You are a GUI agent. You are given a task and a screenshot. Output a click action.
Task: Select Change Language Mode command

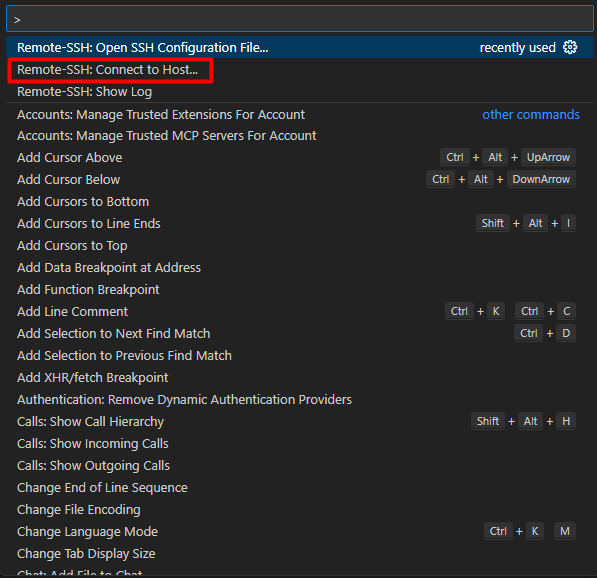300,532
